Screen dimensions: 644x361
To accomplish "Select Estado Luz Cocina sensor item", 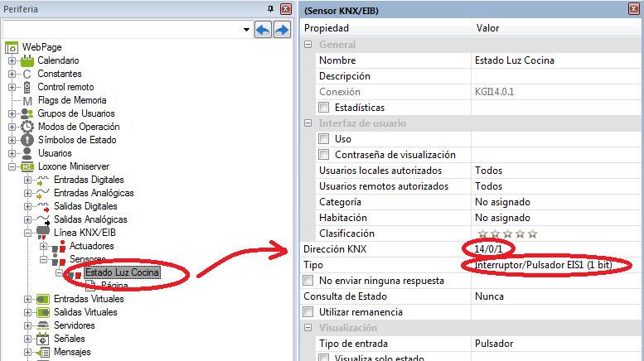I will pyautogui.click(x=121, y=272).
